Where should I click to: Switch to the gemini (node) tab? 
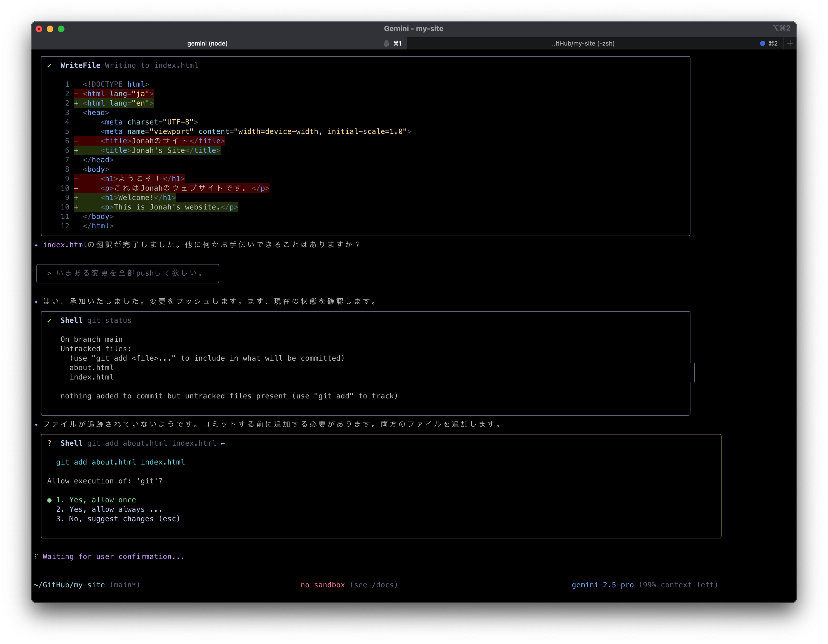coord(207,44)
